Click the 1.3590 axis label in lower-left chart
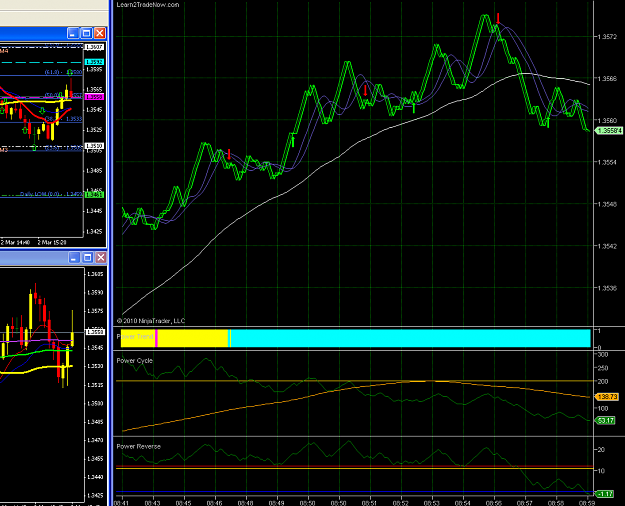 (95, 292)
